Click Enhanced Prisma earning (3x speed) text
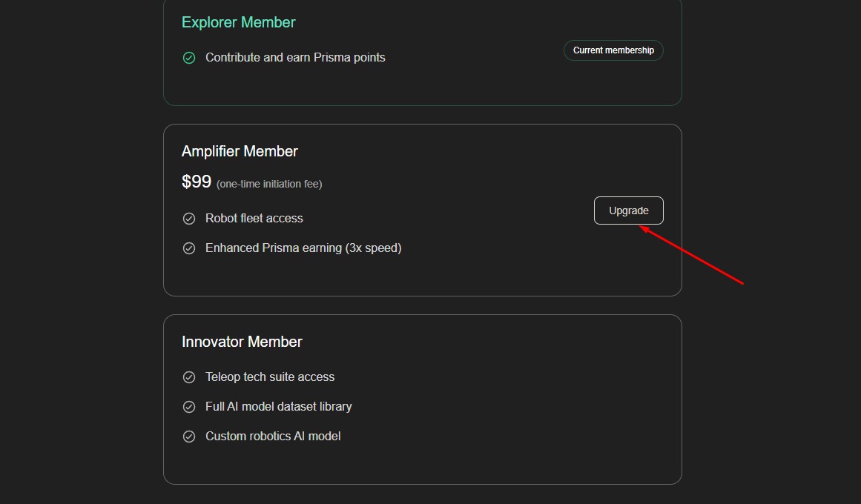861x504 pixels. click(303, 248)
